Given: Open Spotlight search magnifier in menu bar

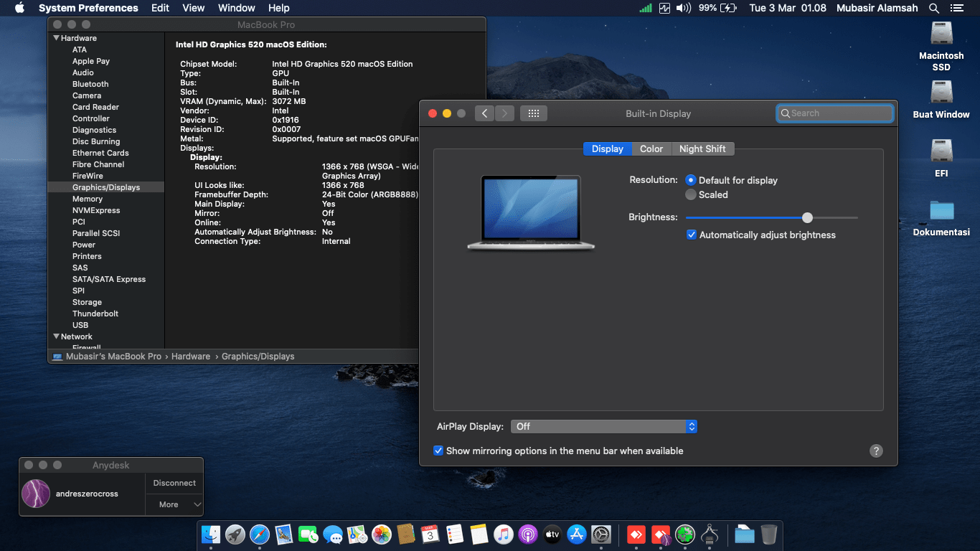Looking at the screenshot, I should 934,8.
